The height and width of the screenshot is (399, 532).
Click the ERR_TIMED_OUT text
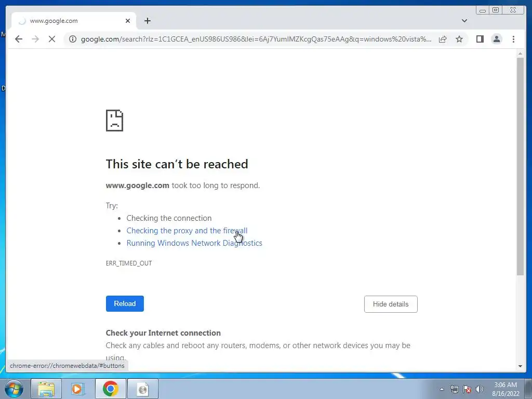pos(129,263)
